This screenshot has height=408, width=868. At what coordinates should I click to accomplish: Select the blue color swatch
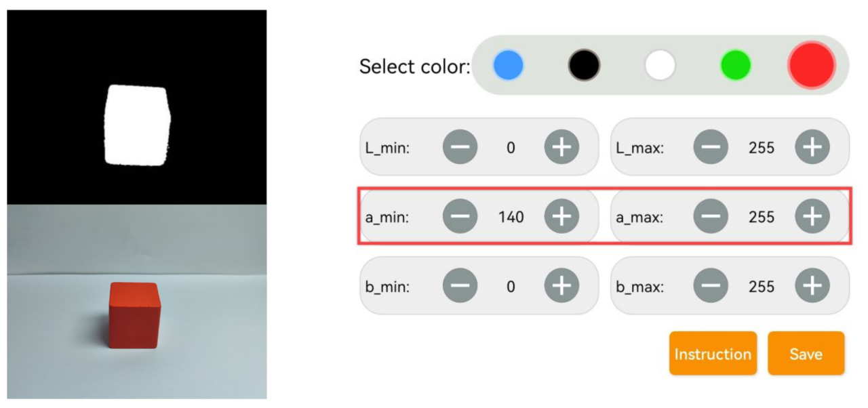coord(509,66)
